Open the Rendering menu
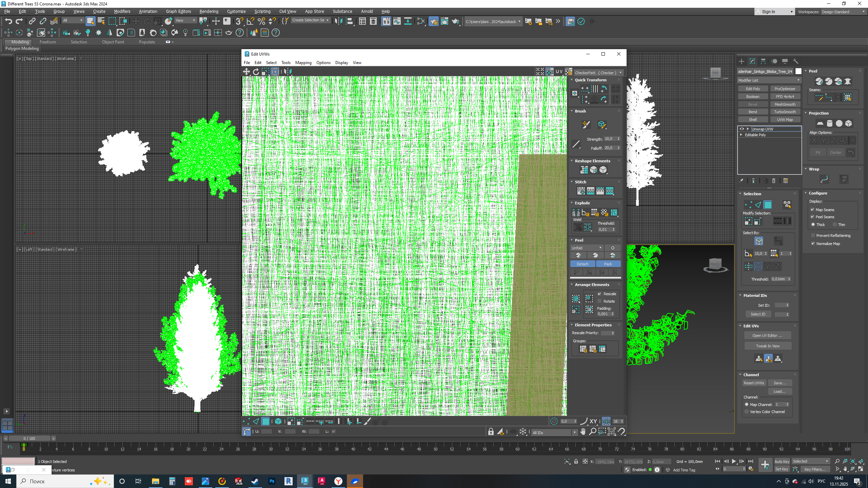868x488 pixels. 209,11
